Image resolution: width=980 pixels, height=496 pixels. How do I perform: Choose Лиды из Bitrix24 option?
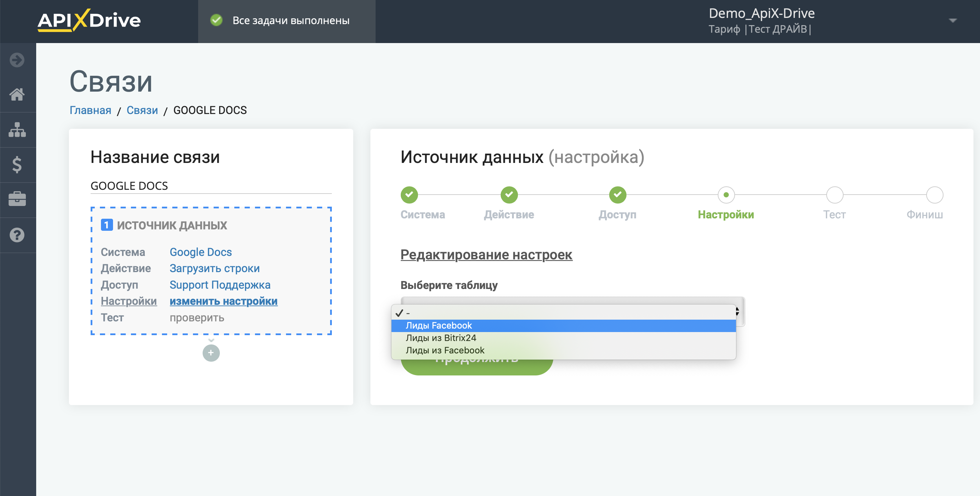click(x=563, y=338)
